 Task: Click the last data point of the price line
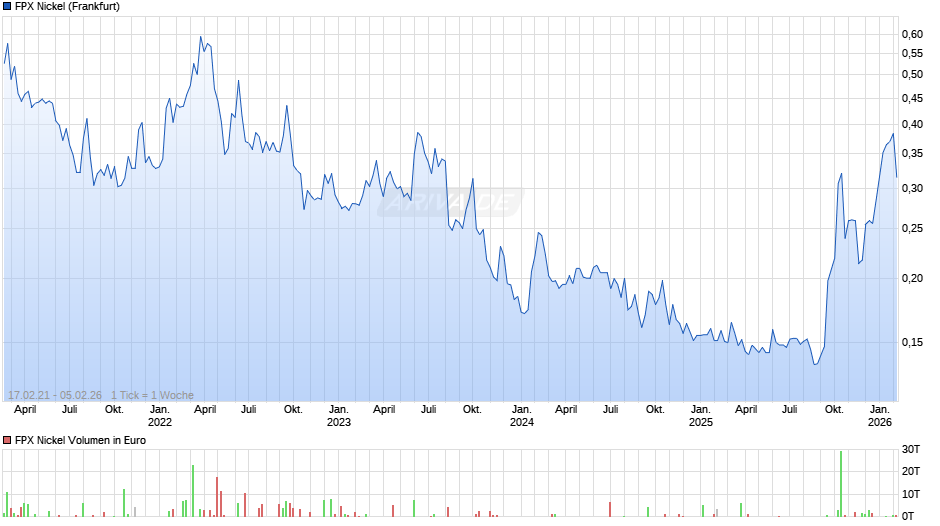(x=896, y=177)
